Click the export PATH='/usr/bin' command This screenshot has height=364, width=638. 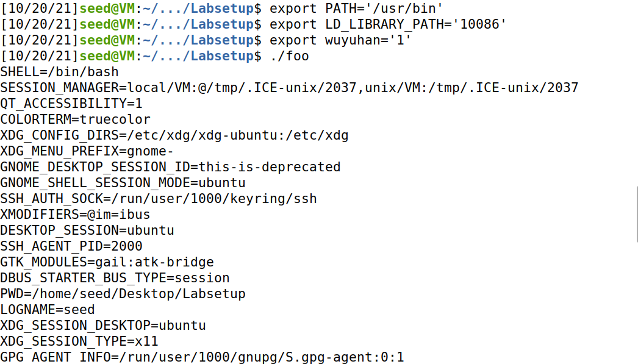[356, 9]
